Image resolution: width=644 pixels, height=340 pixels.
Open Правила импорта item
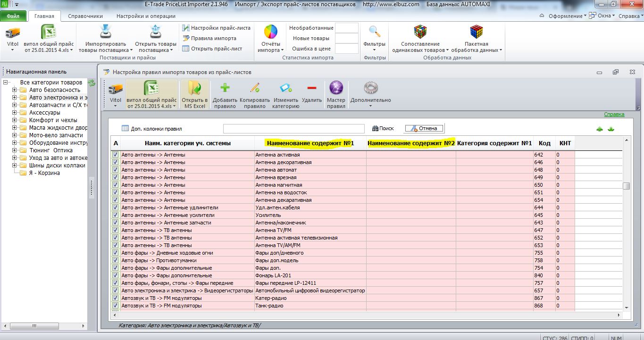coord(209,38)
